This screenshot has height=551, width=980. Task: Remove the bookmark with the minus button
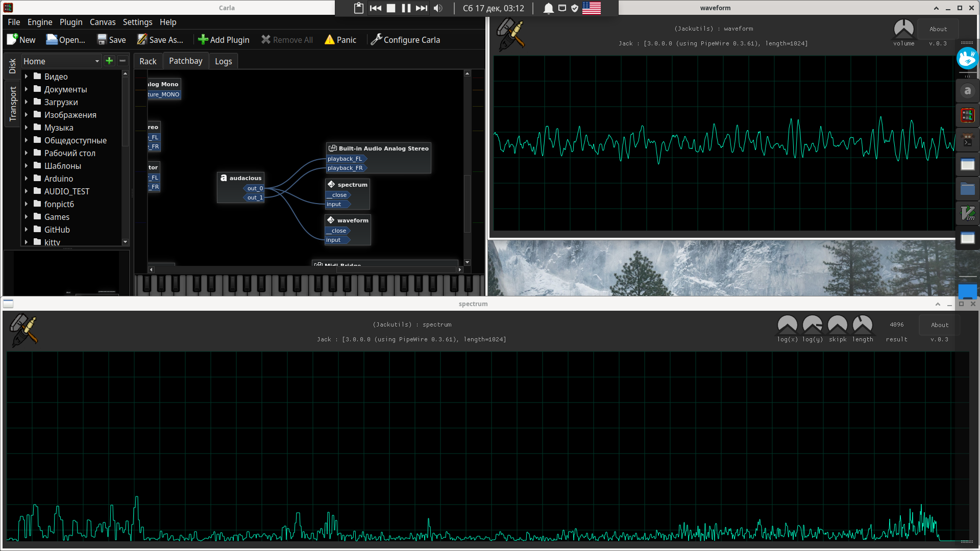pyautogui.click(x=122, y=61)
